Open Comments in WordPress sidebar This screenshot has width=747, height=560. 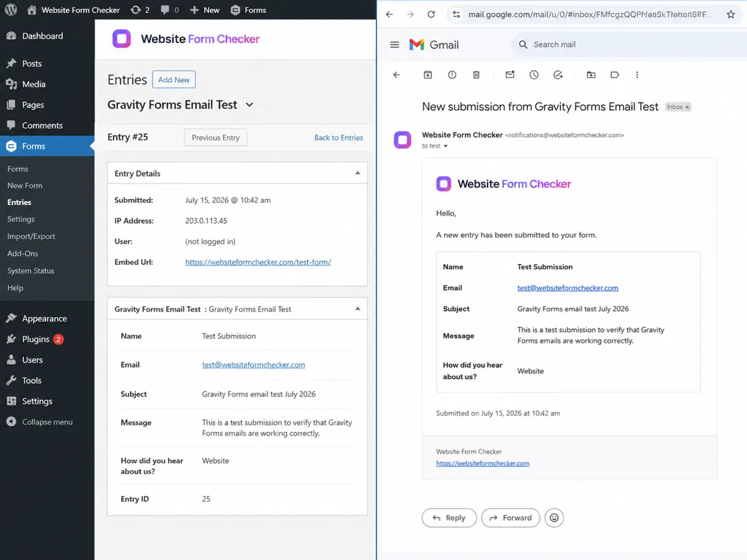pyautogui.click(x=34, y=125)
